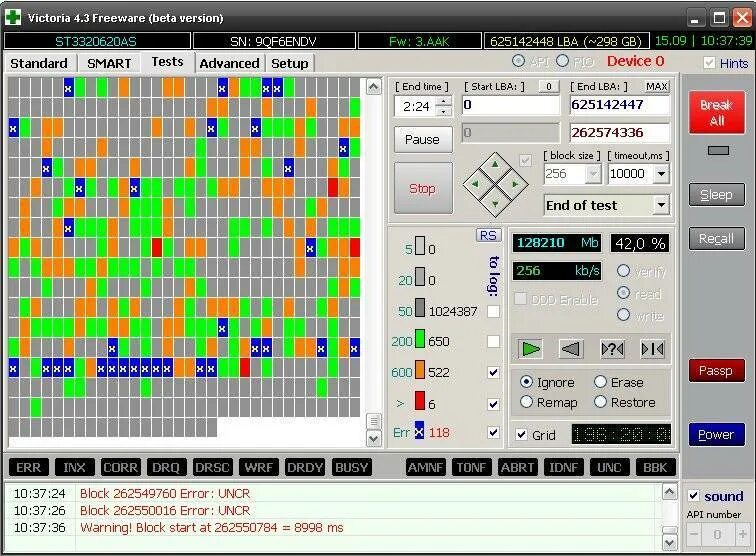Click the DRDY status indicator

tap(305, 467)
